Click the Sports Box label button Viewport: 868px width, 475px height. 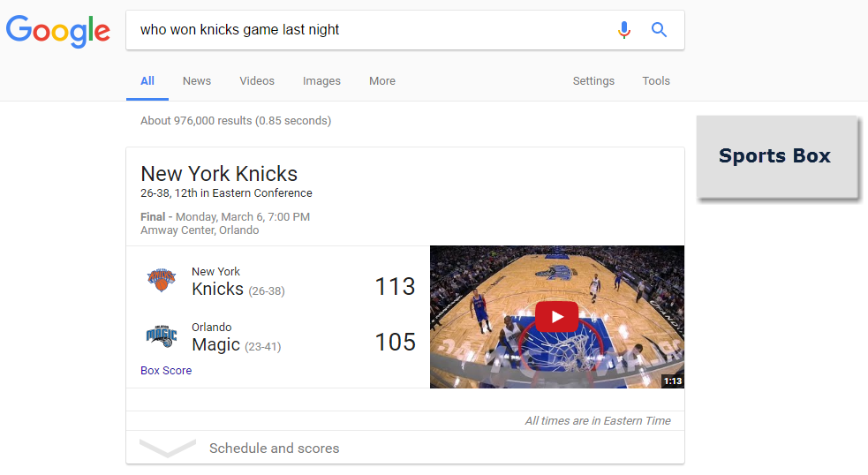click(x=776, y=156)
